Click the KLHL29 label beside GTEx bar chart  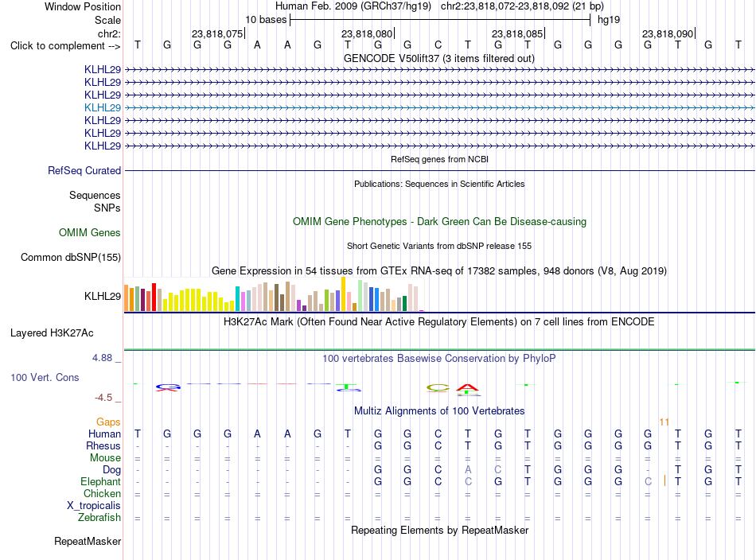[x=102, y=296]
